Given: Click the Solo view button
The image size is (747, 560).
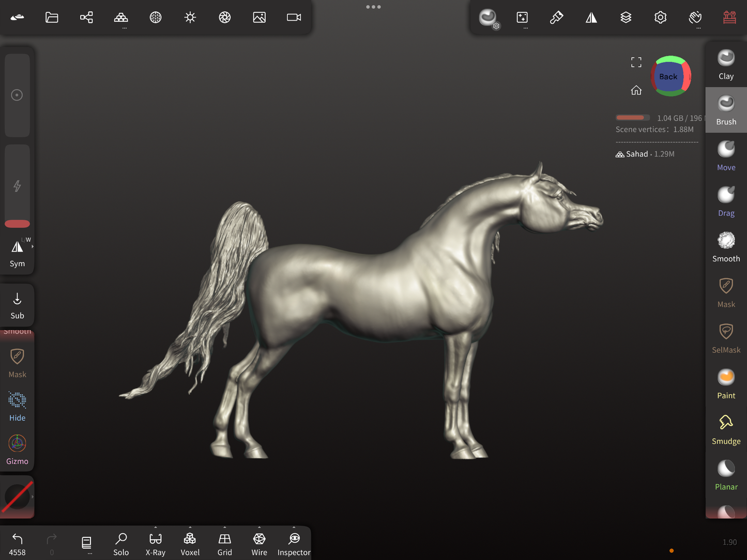Looking at the screenshot, I should tap(121, 544).
